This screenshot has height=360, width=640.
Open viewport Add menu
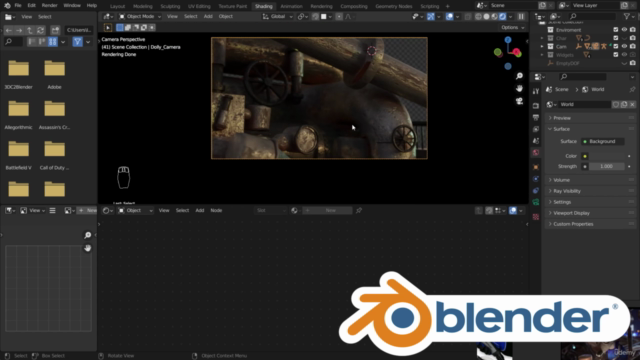pyautogui.click(x=208, y=17)
